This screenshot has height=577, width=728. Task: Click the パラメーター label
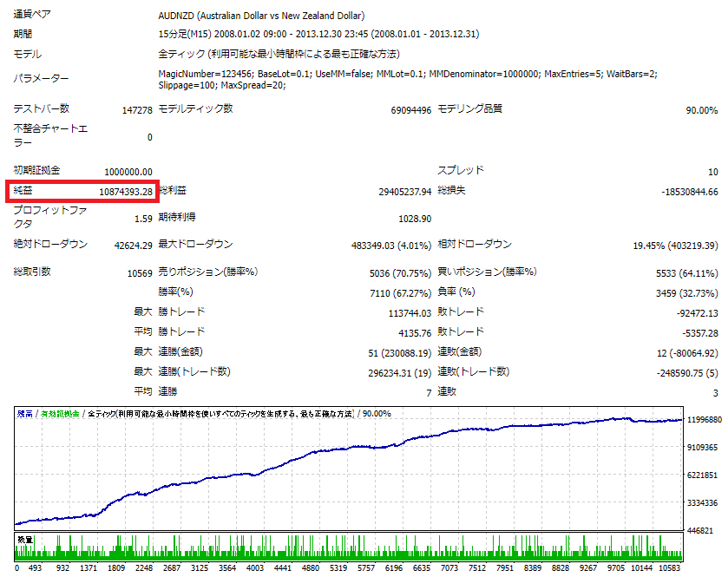coord(41,78)
